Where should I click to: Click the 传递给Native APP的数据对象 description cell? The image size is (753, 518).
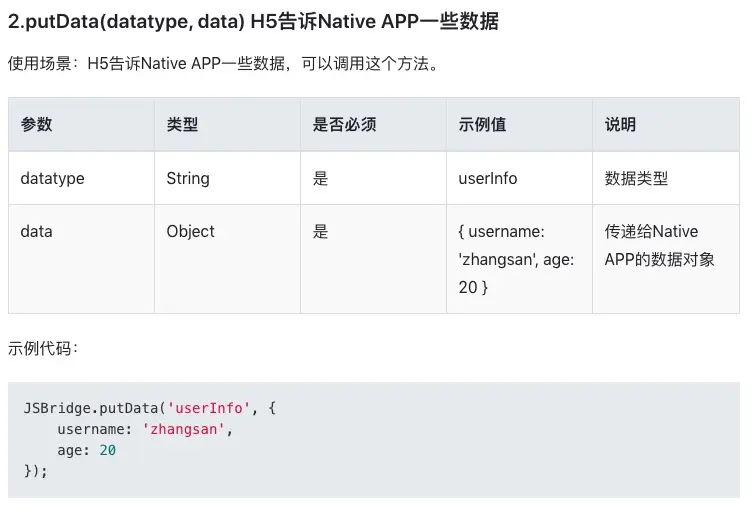click(659, 245)
